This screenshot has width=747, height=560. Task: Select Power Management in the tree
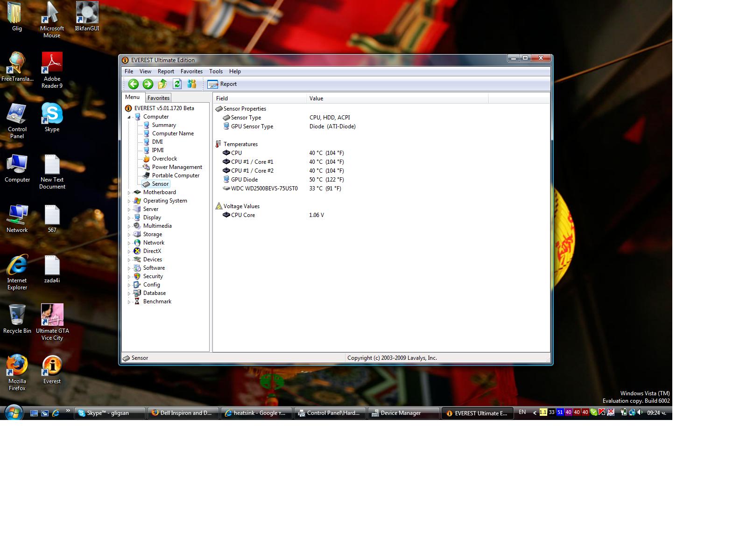click(177, 167)
